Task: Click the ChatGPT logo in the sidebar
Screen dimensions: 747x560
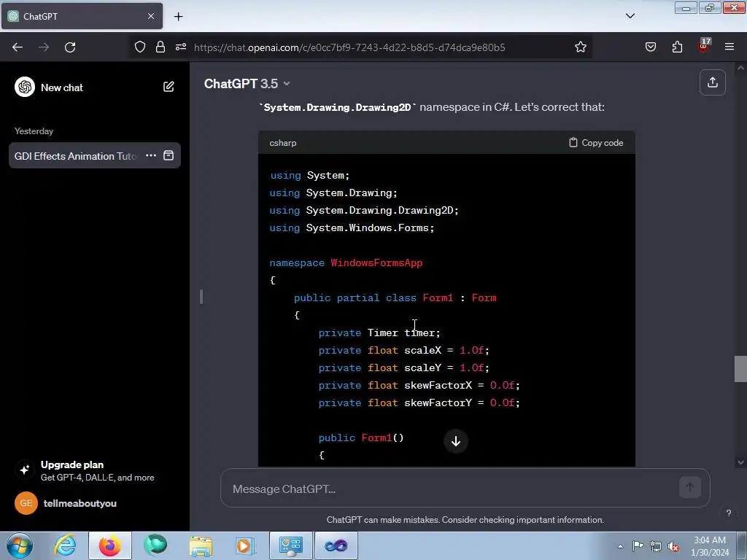Action: (25, 87)
